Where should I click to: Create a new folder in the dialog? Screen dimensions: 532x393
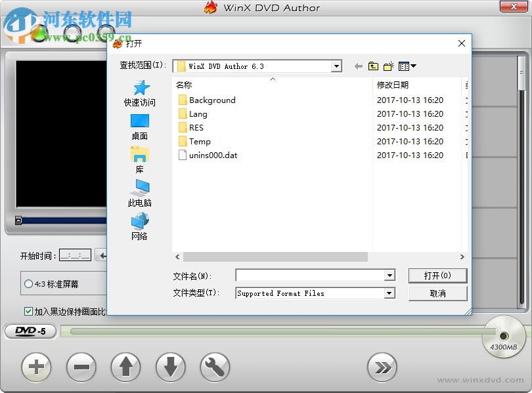388,66
